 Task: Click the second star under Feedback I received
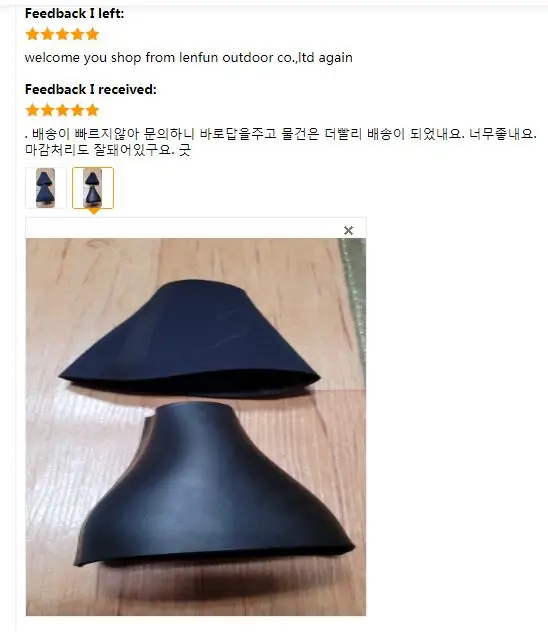pyautogui.click(x=47, y=110)
